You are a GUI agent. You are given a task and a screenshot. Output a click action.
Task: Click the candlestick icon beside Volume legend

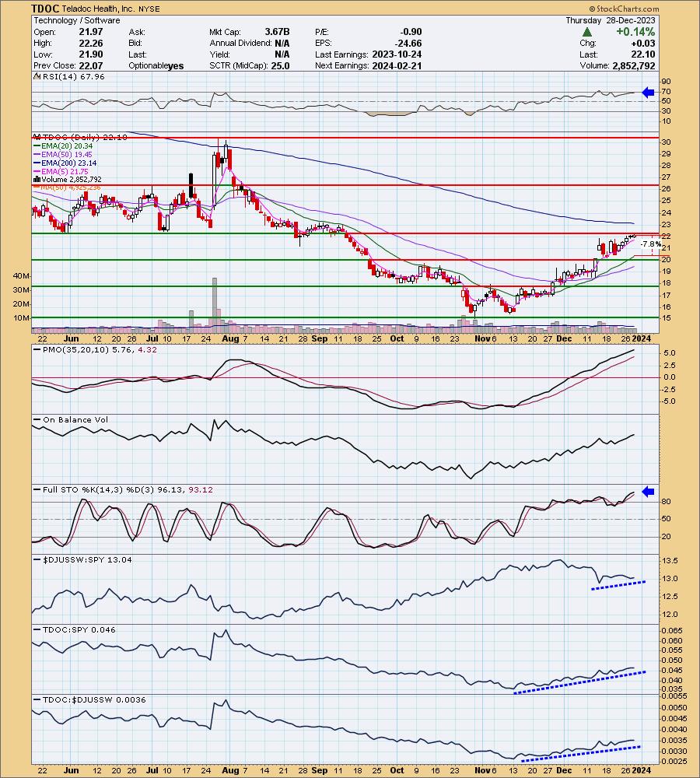coord(37,179)
